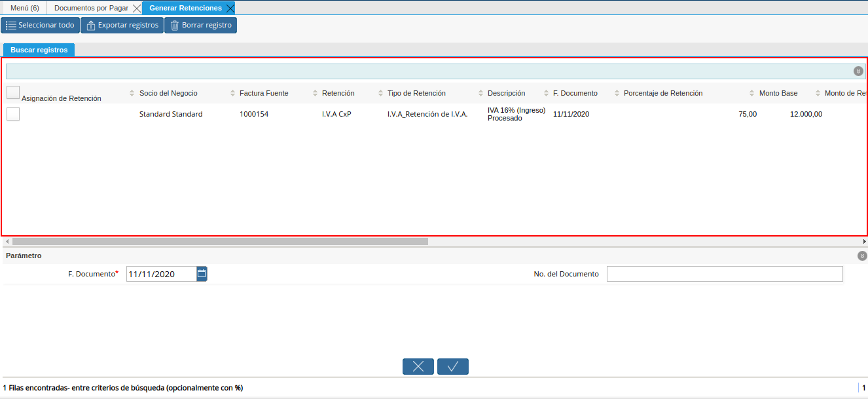Sort by Retención column
The height and width of the screenshot is (399, 868).
338,93
